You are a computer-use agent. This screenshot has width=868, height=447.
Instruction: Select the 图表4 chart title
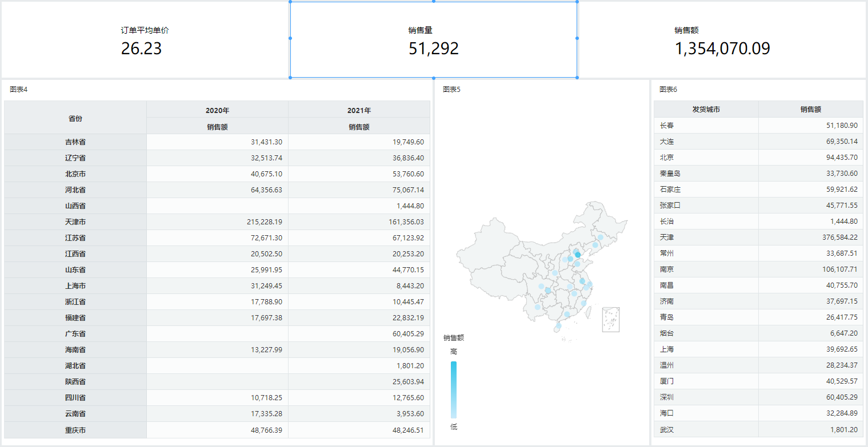point(19,90)
